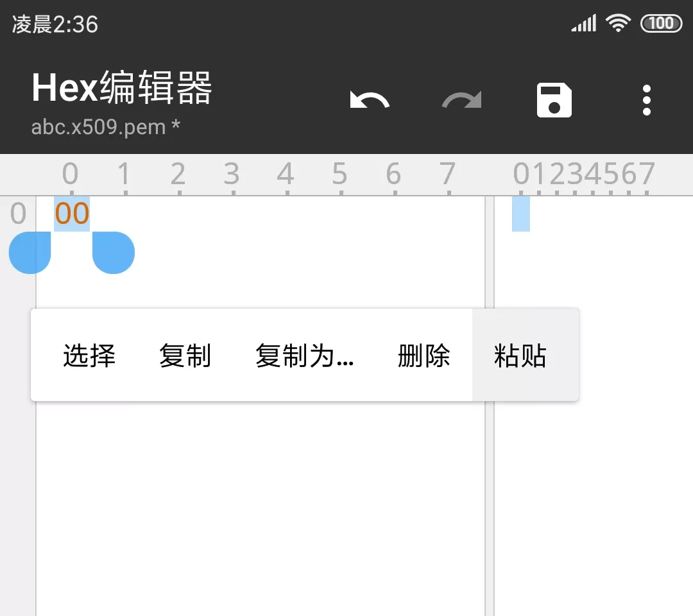Click the undo arrow icon
693x616 pixels.
[x=370, y=101]
